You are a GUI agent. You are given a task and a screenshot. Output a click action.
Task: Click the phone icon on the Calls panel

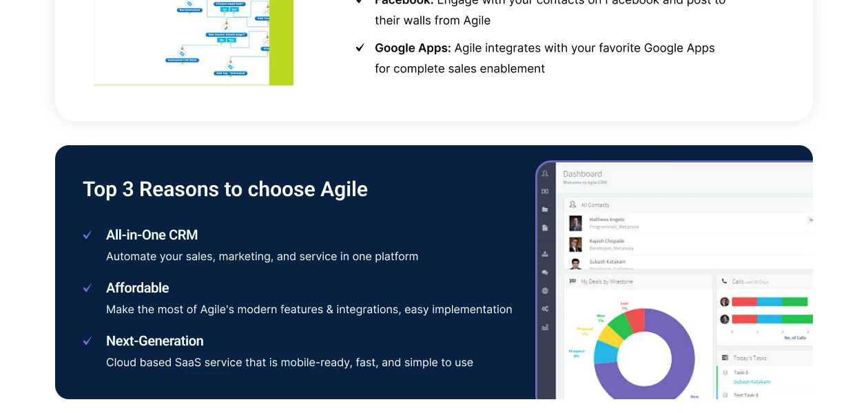[724, 280]
